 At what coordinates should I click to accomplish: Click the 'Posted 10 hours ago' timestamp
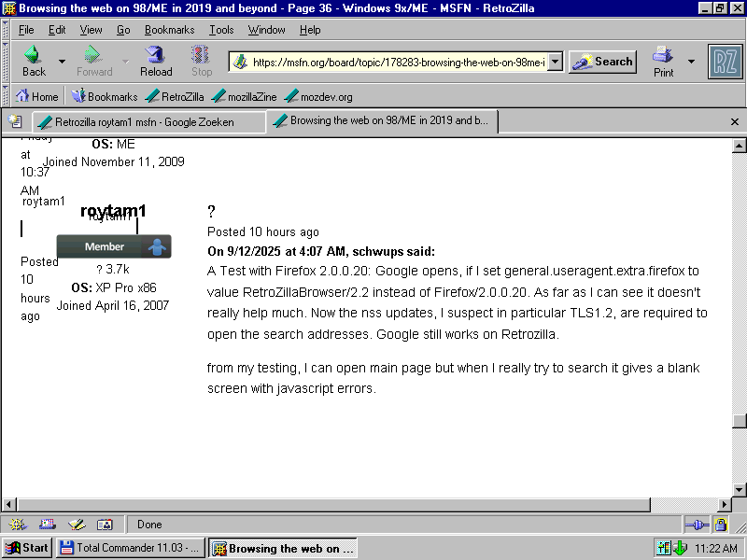[263, 231]
